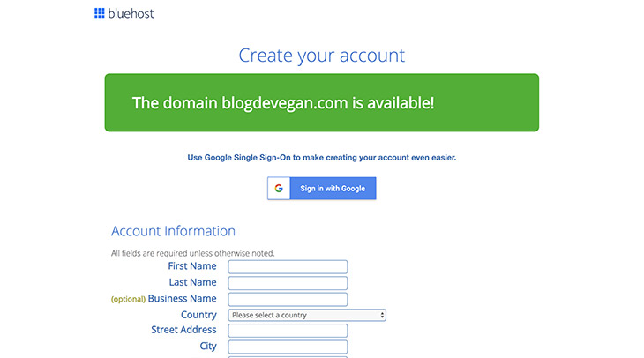The width and height of the screenshot is (644, 358).
Task: Click the domain available banner text
Action: click(283, 102)
